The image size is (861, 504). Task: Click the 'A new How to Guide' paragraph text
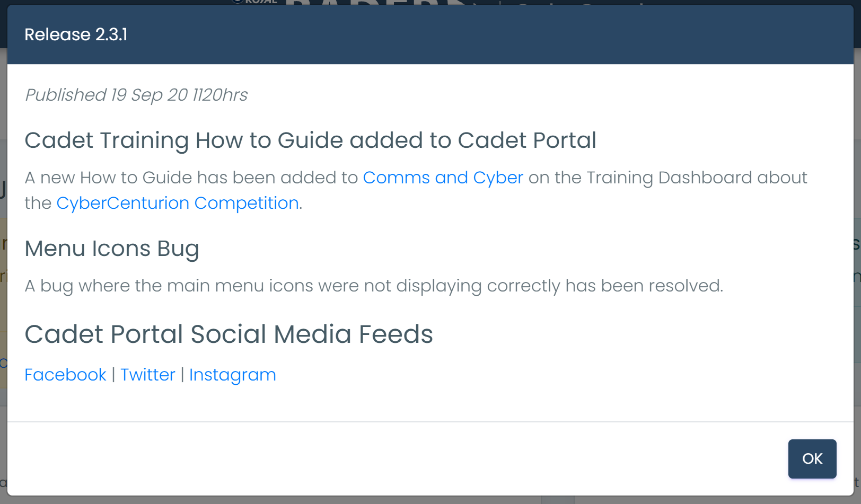[416, 190]
